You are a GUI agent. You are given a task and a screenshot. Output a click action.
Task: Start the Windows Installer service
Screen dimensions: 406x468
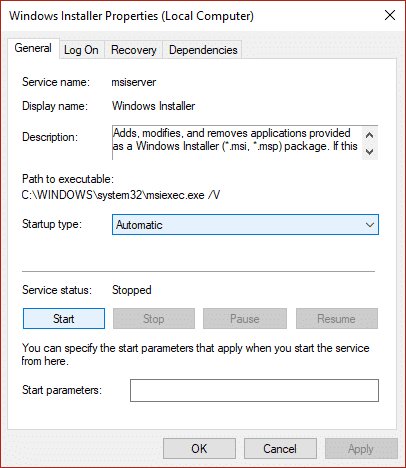(x=64, y=319)
